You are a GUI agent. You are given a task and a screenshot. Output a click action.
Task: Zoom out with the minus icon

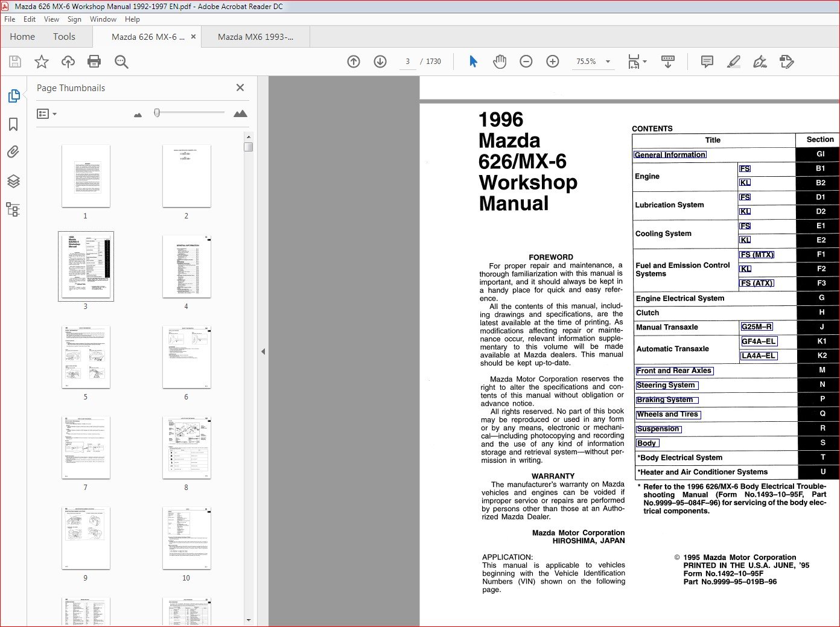pos(526,62)
